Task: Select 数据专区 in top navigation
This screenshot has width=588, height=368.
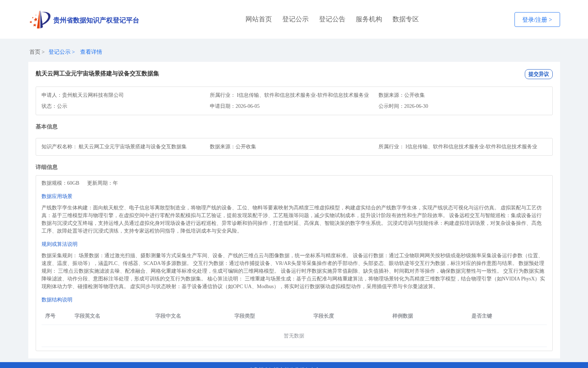Action: pyautogui.click(x=406, y=19)
